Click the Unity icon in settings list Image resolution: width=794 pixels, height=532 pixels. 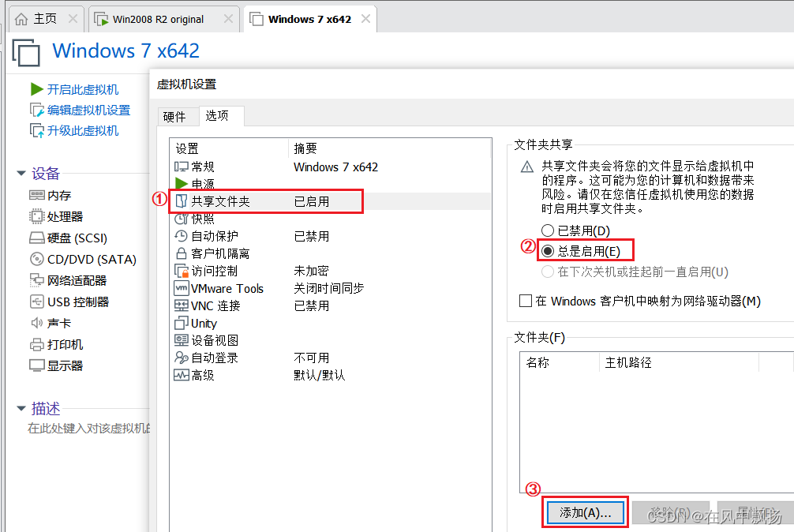(x=182, y=323)
